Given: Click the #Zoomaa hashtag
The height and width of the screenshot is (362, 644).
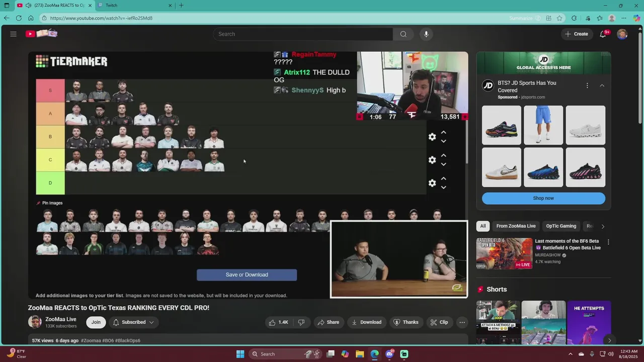Looking at the screenshot, I should click(91, 340).
